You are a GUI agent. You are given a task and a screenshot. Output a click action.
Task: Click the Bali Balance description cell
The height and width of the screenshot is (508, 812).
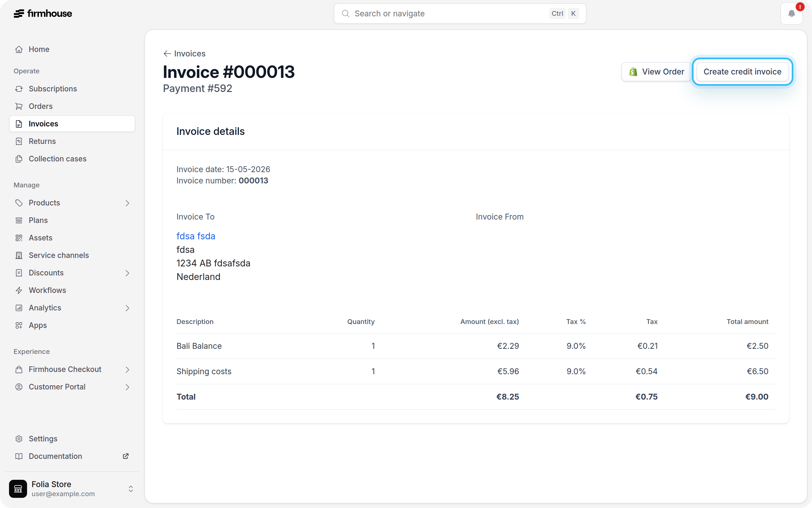pyautogui.click(x=199, y=346)
